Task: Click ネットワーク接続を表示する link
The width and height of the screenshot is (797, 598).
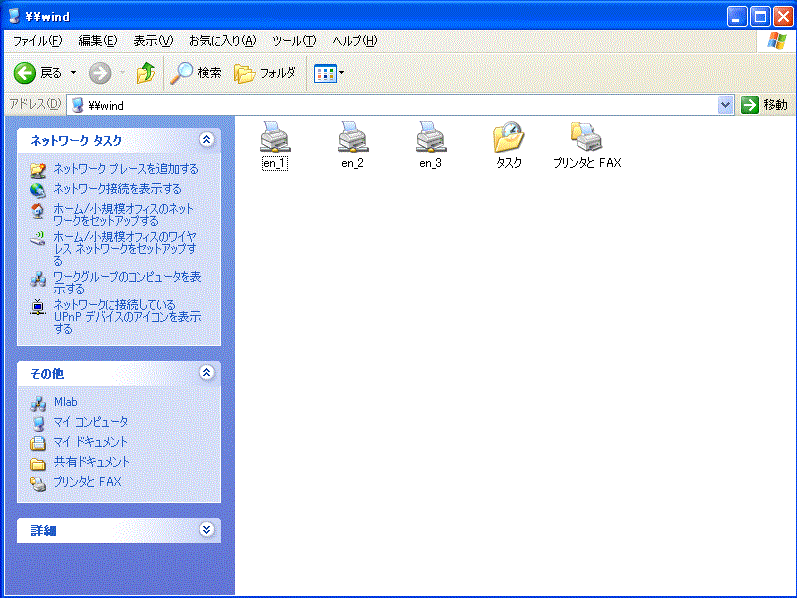Action: tap(117, 189)
